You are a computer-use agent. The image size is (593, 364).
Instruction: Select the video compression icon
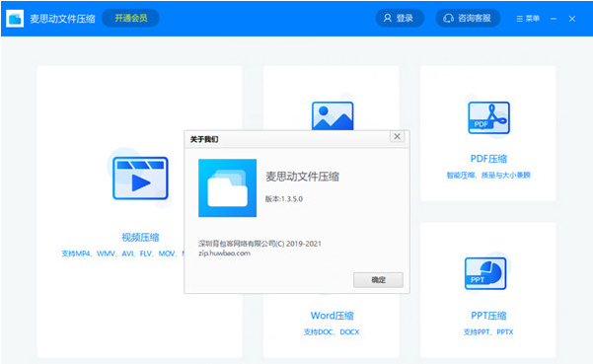[140, 178]
